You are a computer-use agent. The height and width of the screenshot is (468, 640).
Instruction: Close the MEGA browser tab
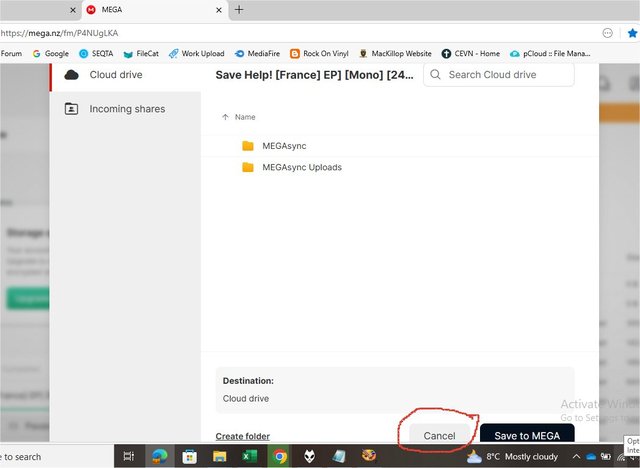pyautogui.click(x=219, y=10)
